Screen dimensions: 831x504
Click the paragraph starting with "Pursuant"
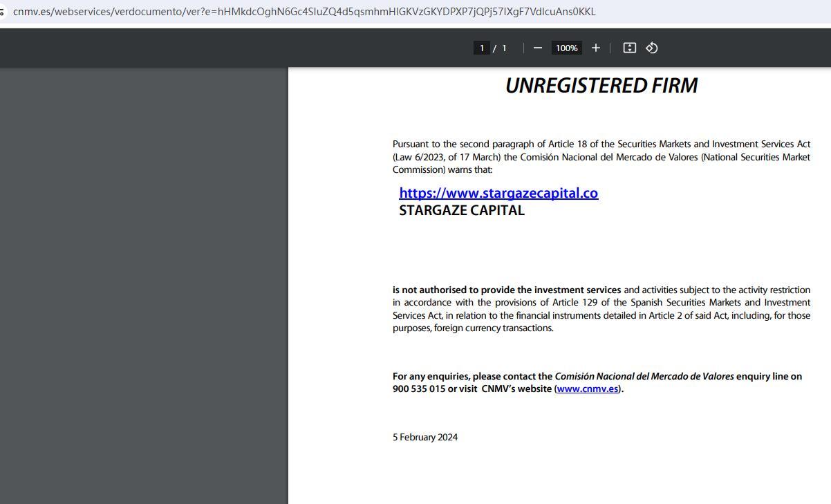click(x=601, y=157)
